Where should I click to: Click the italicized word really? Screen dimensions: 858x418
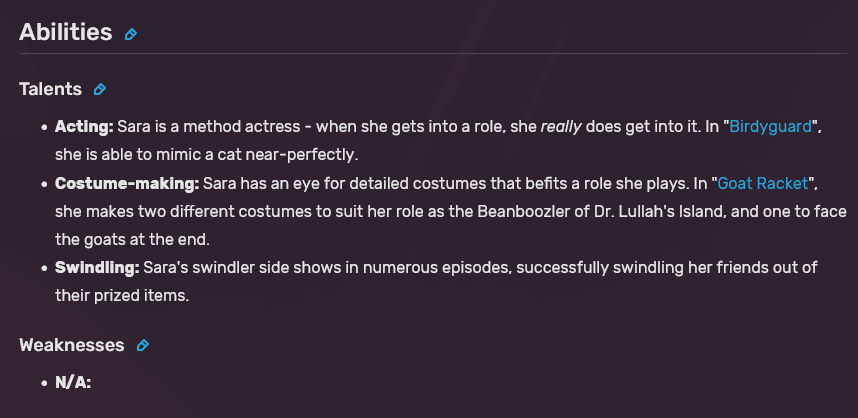point(561,127)
